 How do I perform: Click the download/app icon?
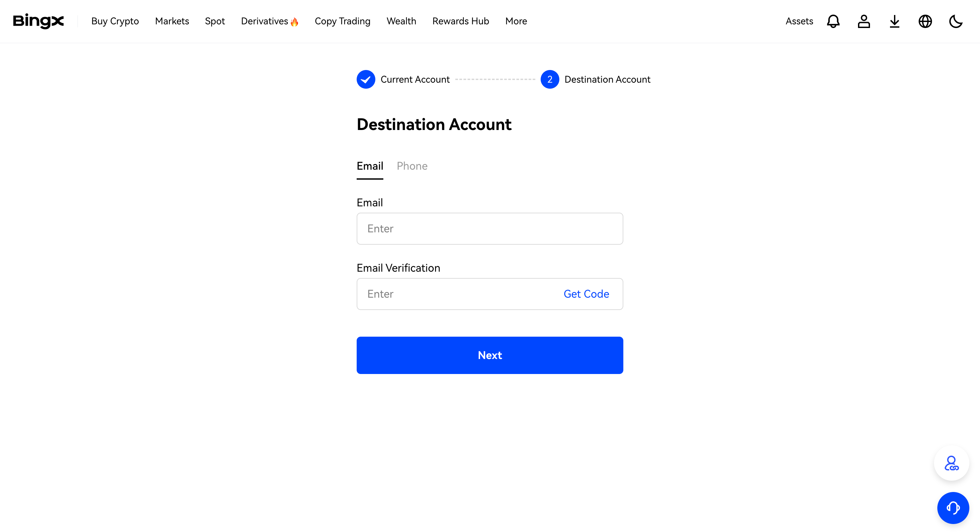click(x=894, y=21)
